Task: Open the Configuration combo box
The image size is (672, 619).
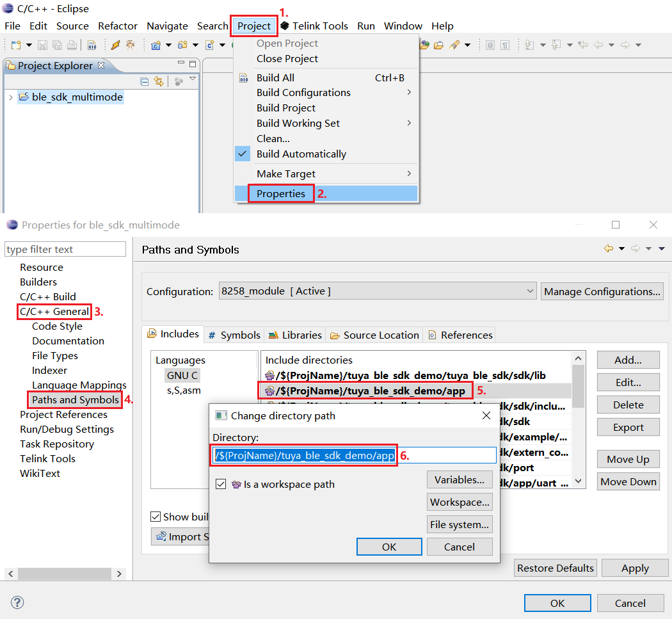Action: coord(377,291)
